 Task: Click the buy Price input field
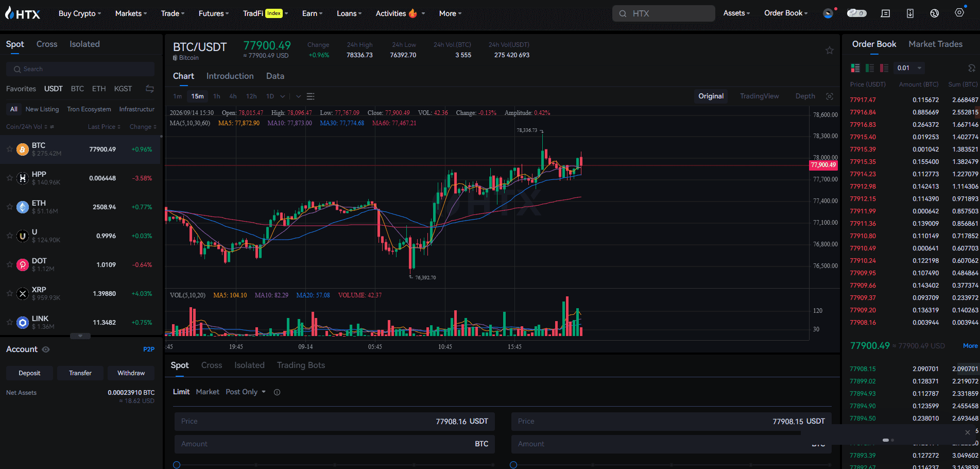335,422
